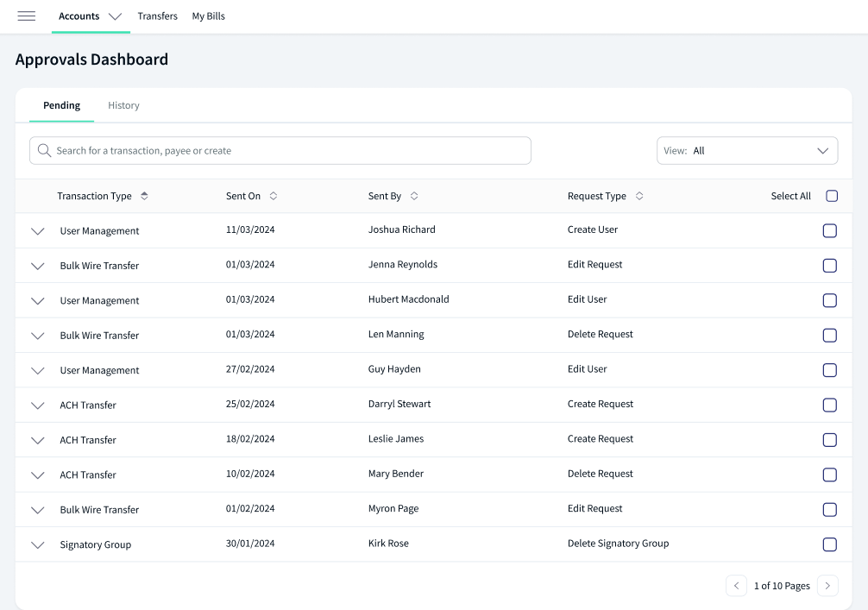
Task: Open the hamburger navigation menu
Action: pyautogui.click(x=27, y=16)
